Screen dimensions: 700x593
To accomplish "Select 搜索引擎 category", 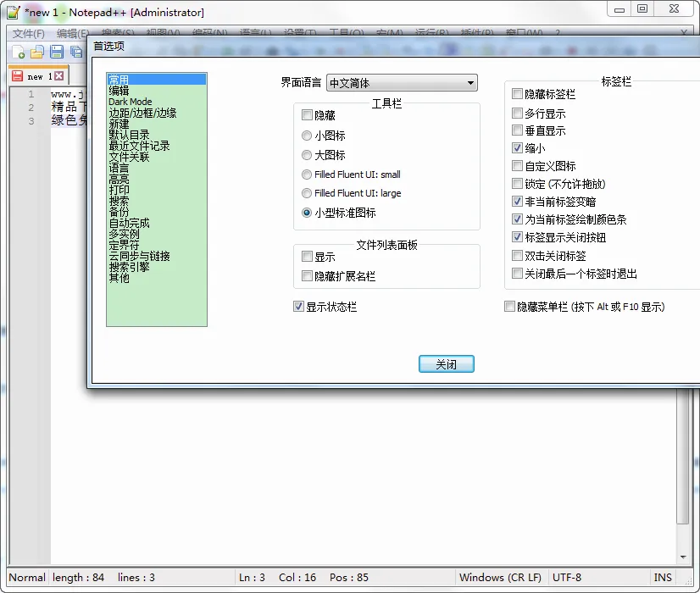I will (157, 267).
